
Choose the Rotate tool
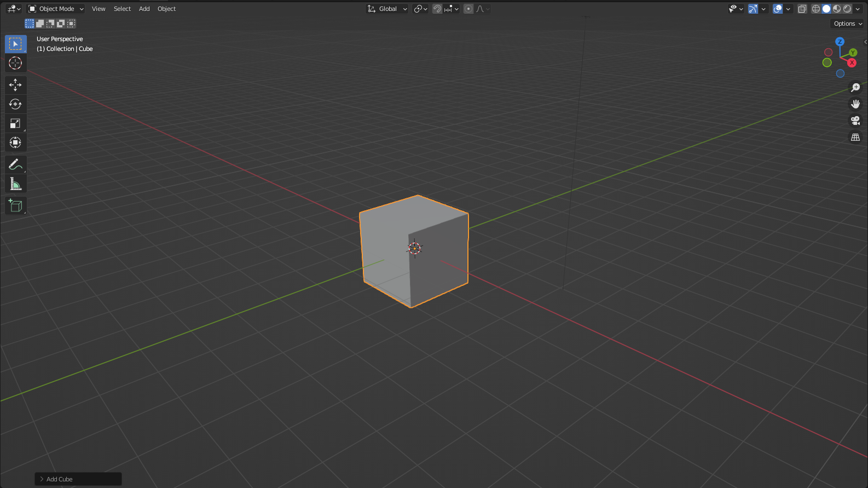click(x=15, y=104)
